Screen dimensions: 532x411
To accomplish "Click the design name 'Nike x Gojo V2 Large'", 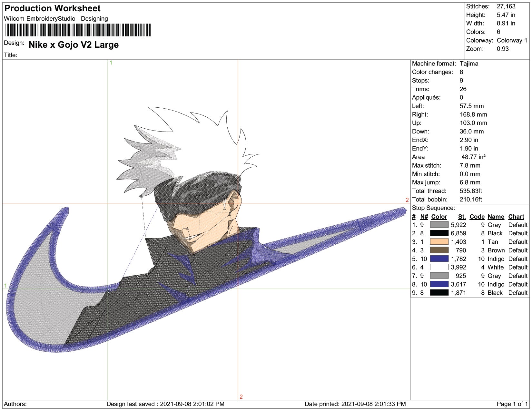I will (74, 45).
